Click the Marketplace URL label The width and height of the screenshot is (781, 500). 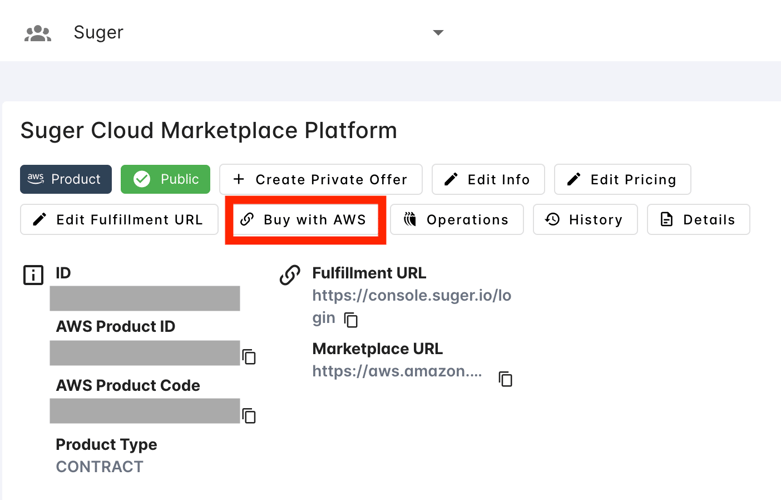pyautogui.click(x=377, y=349)
